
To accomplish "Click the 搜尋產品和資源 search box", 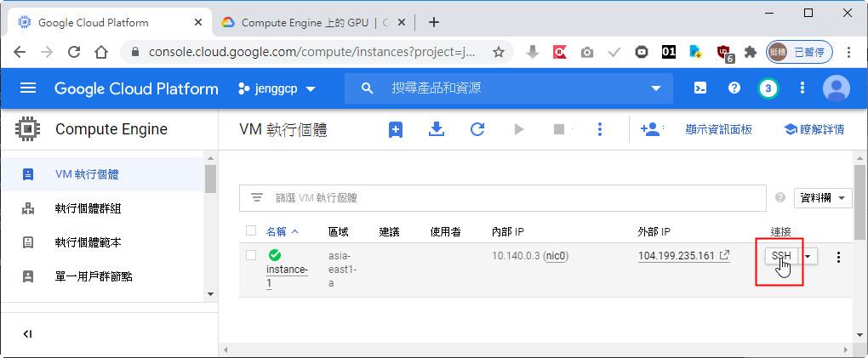I will pos(509,88).
